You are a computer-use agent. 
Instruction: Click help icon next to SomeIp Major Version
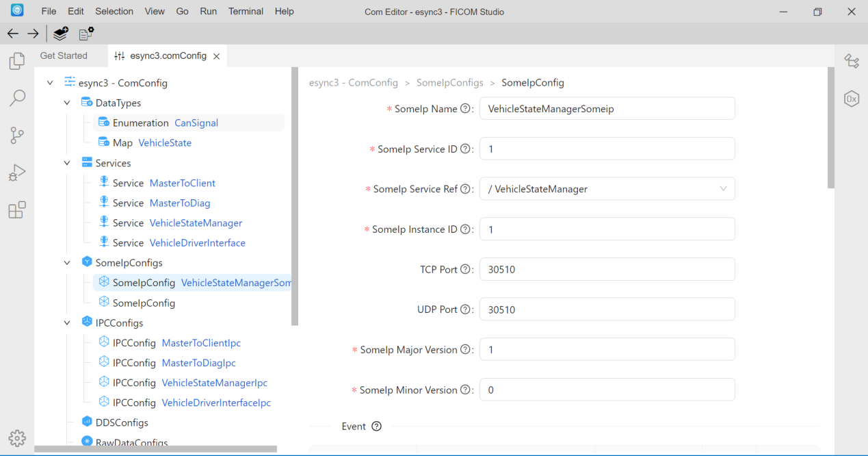tap(466, 349)
